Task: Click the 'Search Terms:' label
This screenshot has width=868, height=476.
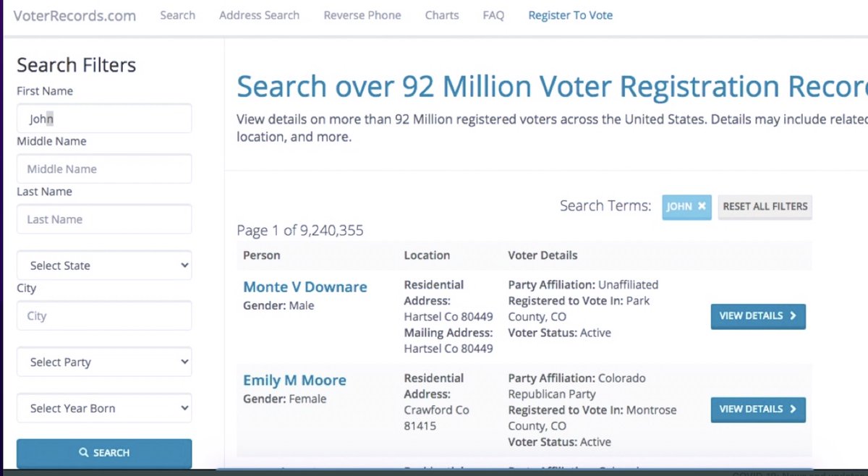Action: 605,206
